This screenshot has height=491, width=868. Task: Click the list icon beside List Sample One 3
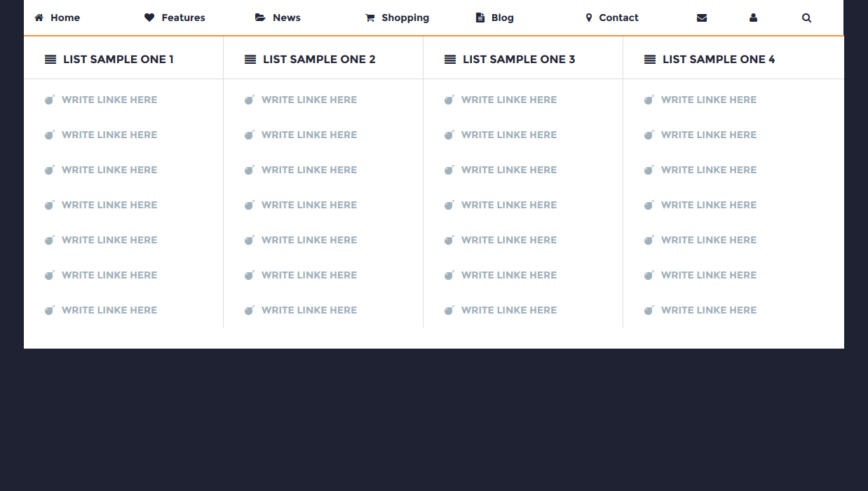click(450, 60)
